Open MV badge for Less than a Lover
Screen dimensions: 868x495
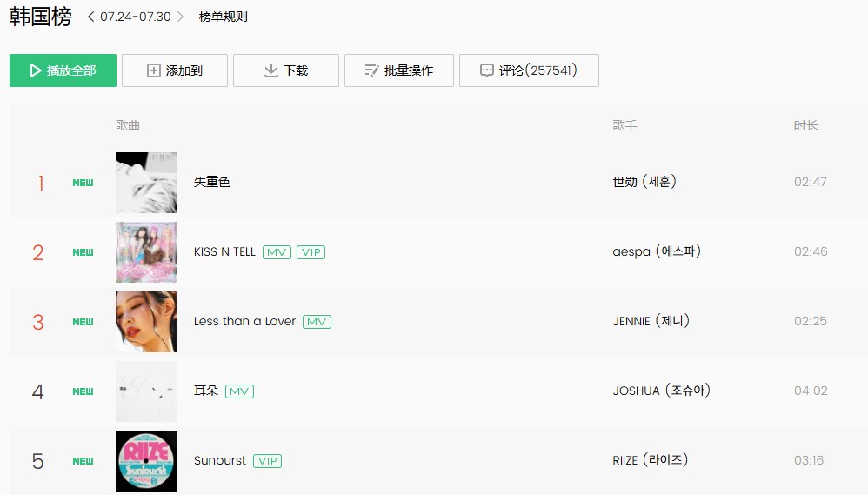317,322
